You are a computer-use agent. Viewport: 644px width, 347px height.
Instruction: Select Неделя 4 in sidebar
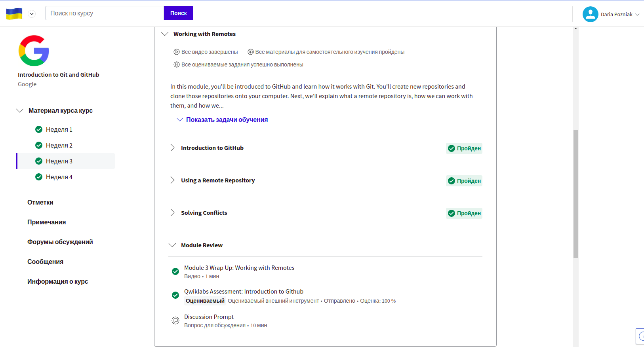coord(59,177)
